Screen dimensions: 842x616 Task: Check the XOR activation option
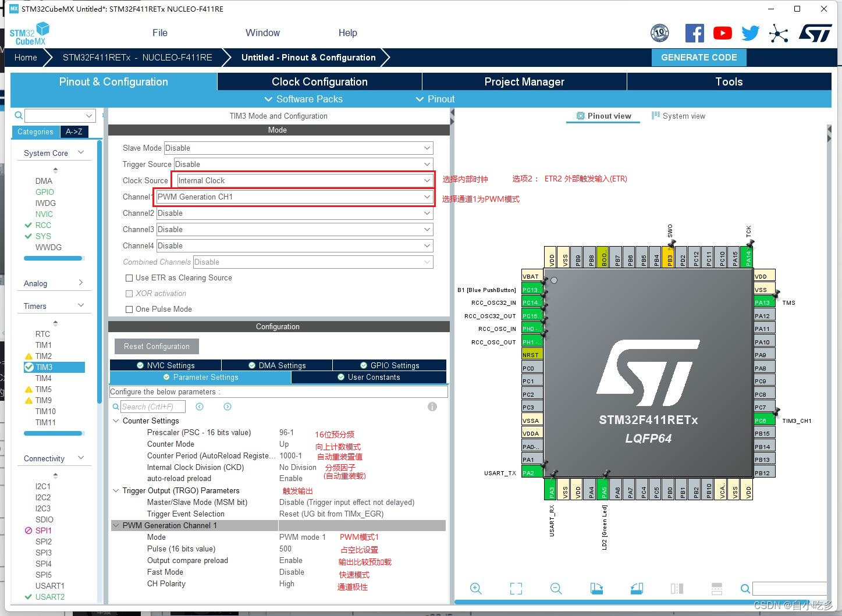129,293
